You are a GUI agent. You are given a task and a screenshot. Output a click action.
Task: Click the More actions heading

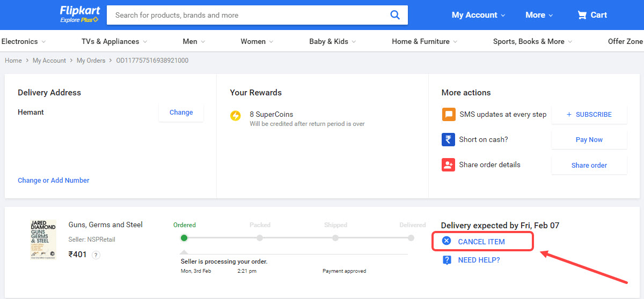[x=466, y=93]
